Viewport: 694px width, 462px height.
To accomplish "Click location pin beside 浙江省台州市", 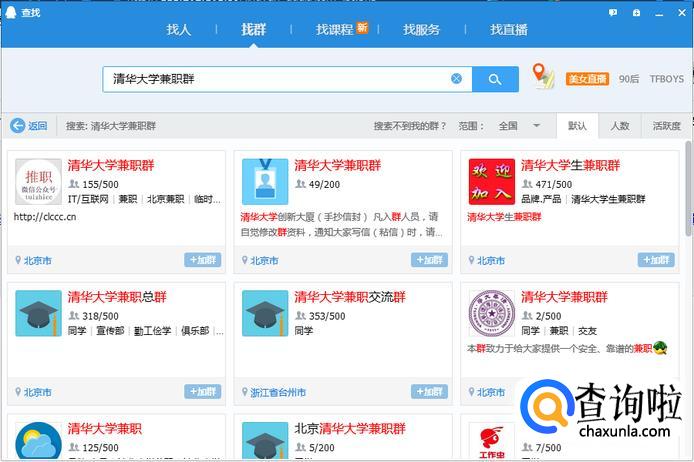I will tap(244, 392).
